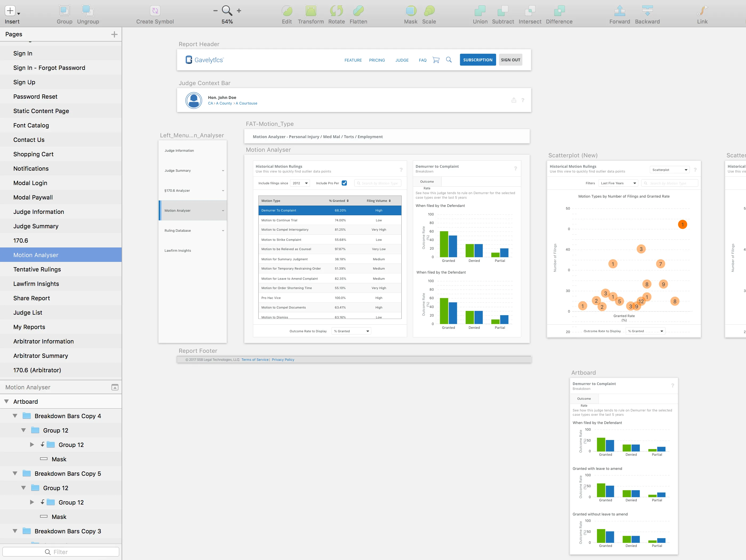Toggle the Include Pro Per checkbox

coord(344,183)
